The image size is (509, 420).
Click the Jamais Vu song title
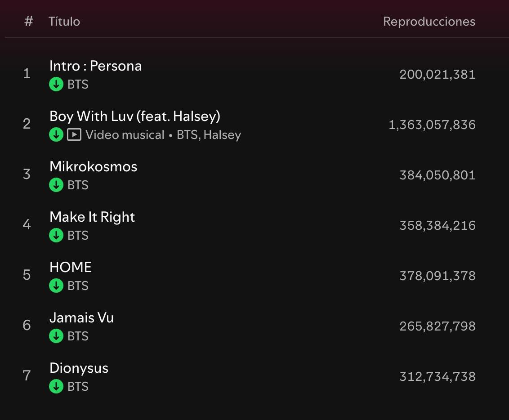point(81,318)
